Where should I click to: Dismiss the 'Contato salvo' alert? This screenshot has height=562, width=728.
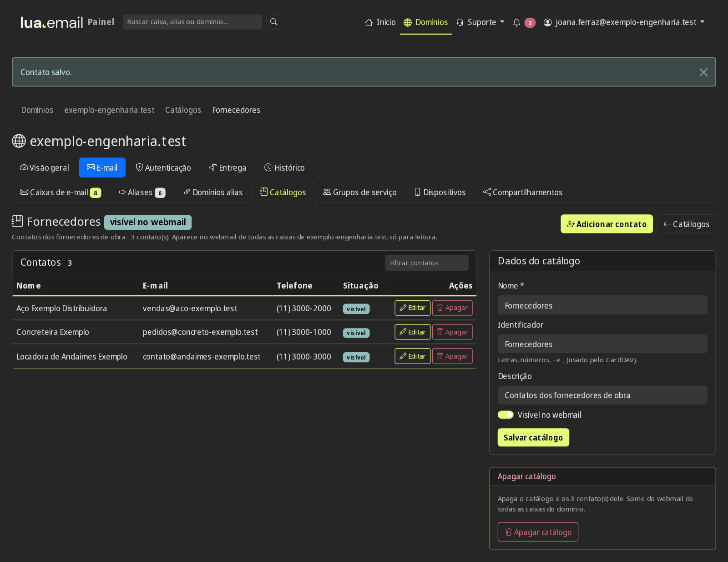(x=703, y=72)
